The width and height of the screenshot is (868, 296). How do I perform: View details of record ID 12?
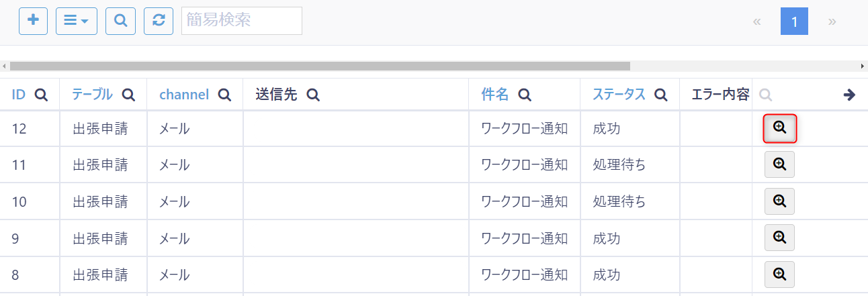click(779, 128)
